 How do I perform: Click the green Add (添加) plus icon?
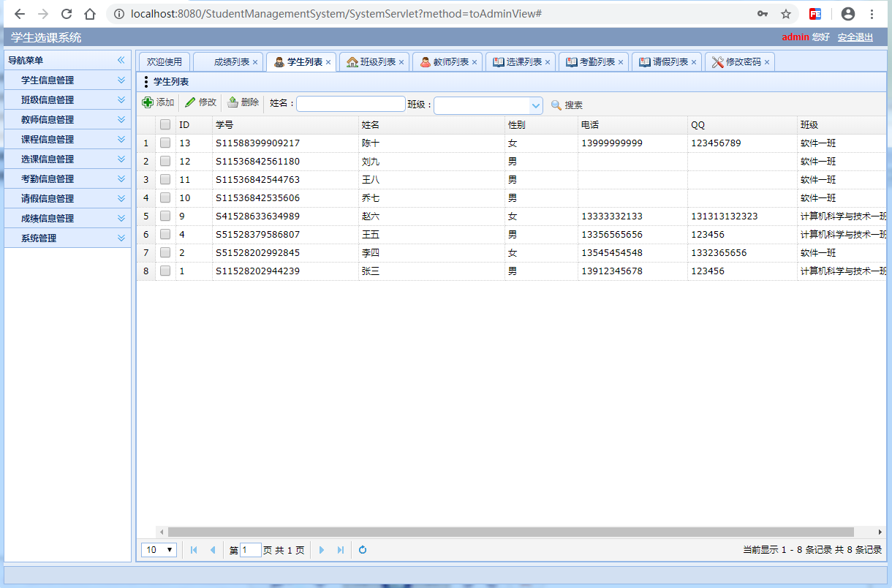click(x=148, y=103)
